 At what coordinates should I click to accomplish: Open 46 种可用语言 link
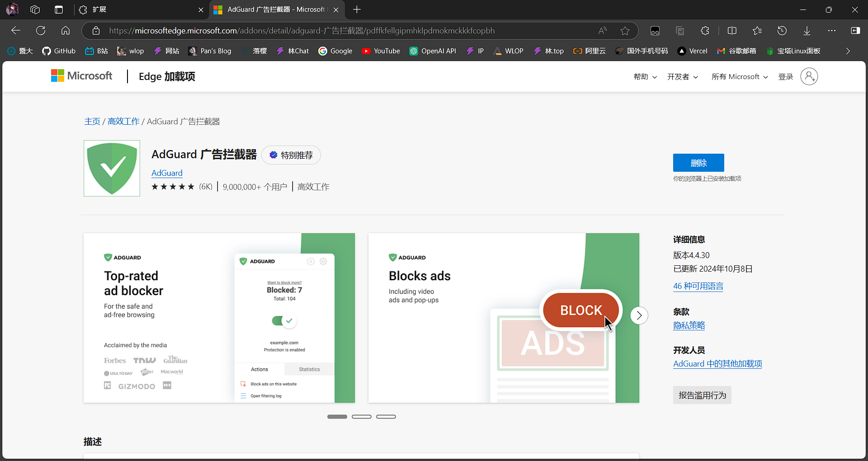click(698, 286)
